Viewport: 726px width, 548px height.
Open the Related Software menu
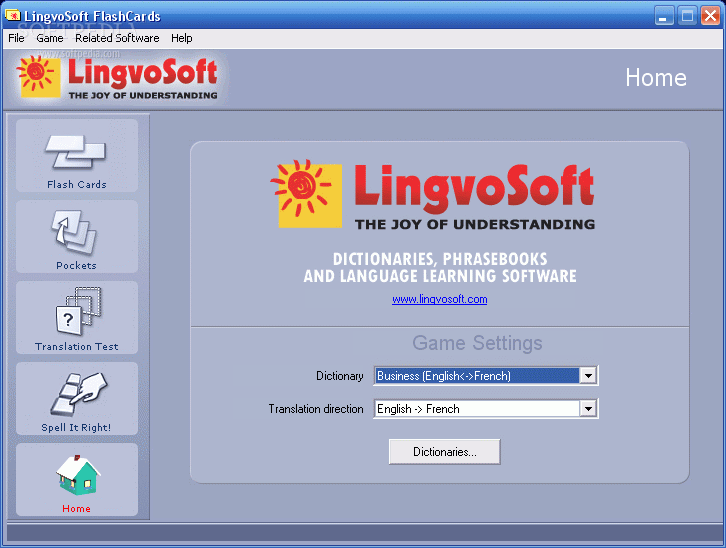[117, 38]
